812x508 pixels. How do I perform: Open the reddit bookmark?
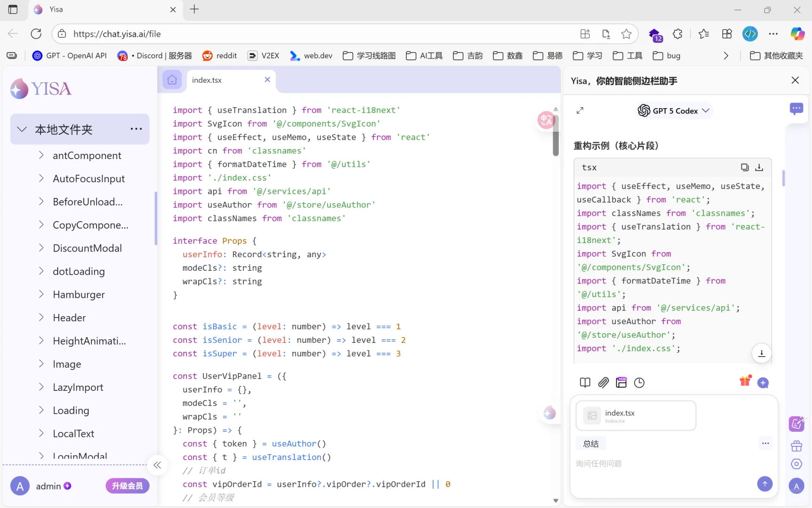click(x=220, y=56)
